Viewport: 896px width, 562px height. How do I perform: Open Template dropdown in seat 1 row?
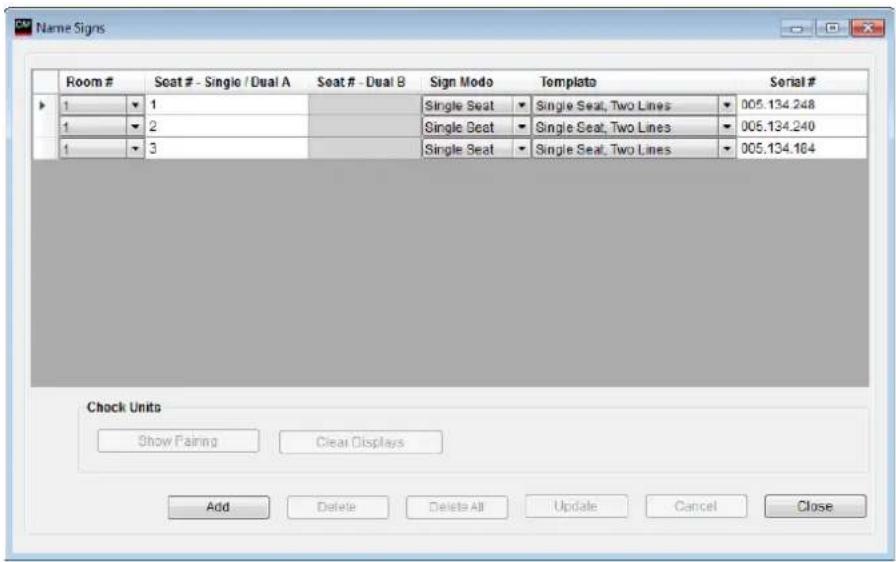coord(726,105)
